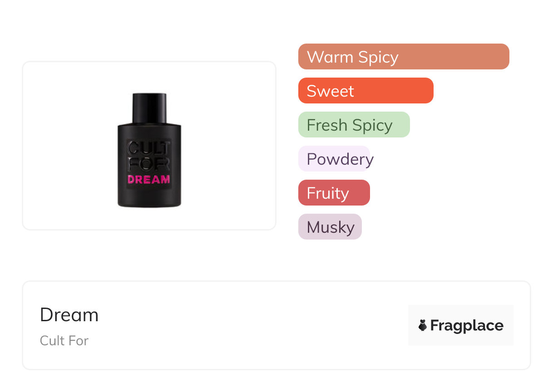553x392 pixels.
Task: Click the Fragplace perfume bottle icon
Action: pyautogui.click(x=423, y=325)
